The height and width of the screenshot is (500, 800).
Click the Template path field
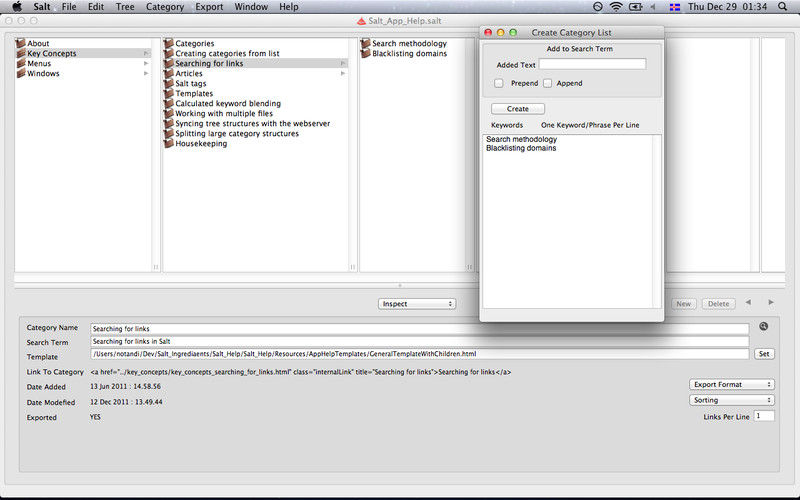pos(419,354)
